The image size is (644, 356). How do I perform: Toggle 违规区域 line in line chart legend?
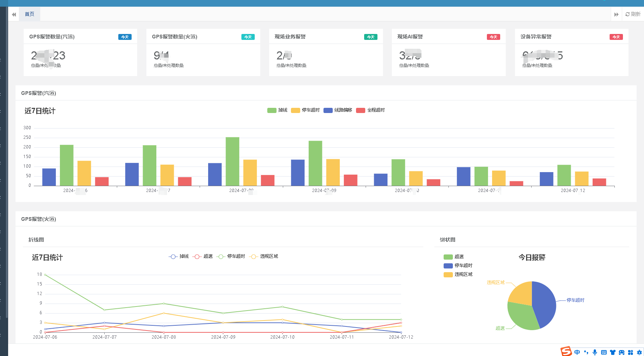264,256
